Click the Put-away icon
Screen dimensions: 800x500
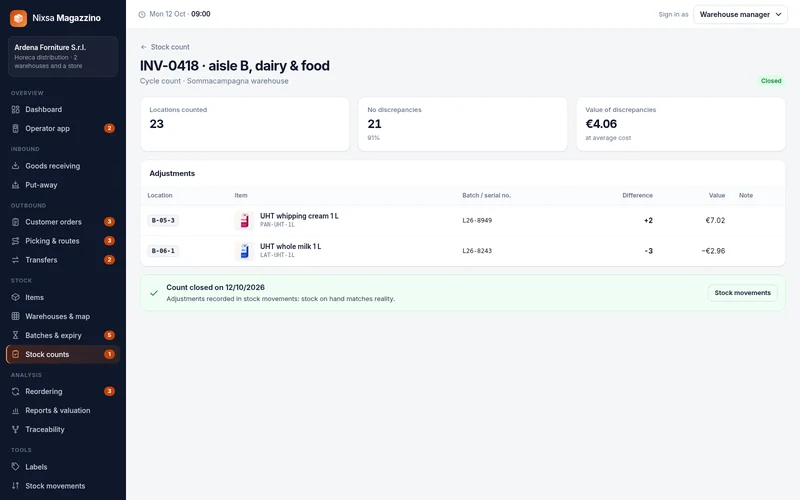15,185
